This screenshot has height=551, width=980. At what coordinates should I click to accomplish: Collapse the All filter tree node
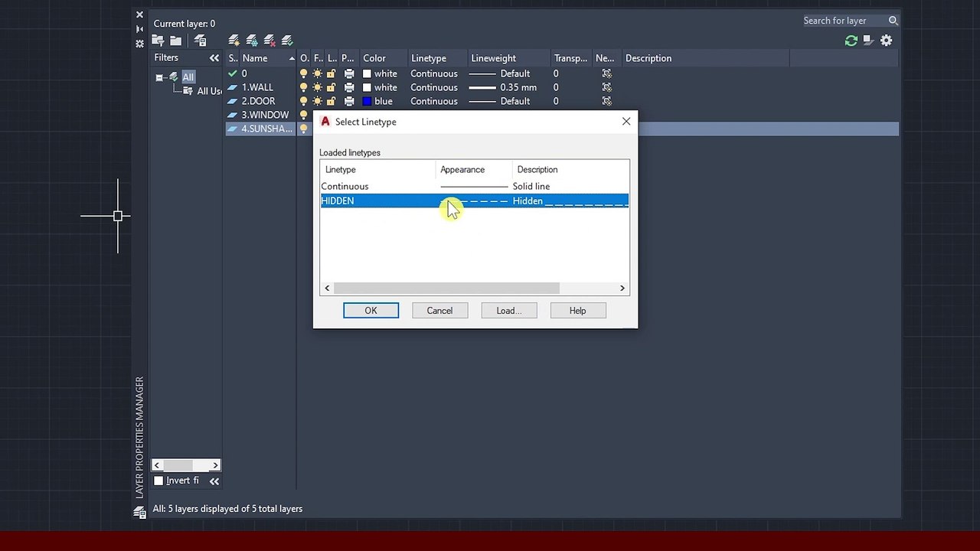point(159,77)
